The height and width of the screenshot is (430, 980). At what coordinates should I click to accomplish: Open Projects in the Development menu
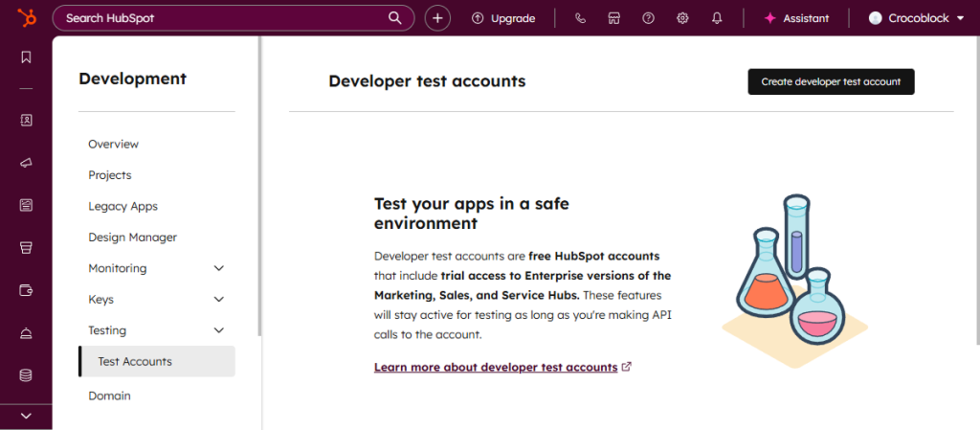[110, 175]
